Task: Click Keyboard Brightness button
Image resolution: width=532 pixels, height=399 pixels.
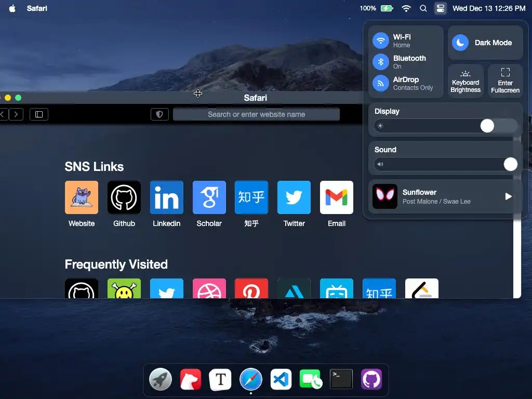Action: tap(465, 82)
